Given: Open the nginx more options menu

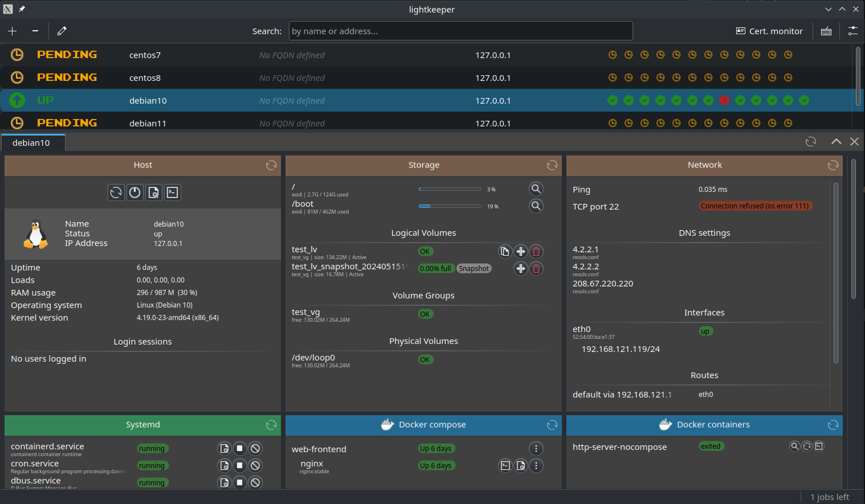Looking at the screenshot, I should click(536, 465).
